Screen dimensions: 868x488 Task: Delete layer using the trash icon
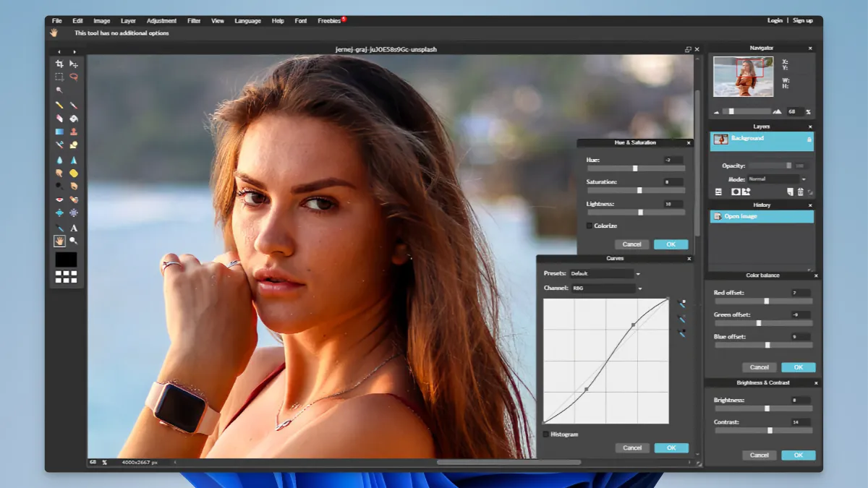pyautogui.click(x=800, y=192)
